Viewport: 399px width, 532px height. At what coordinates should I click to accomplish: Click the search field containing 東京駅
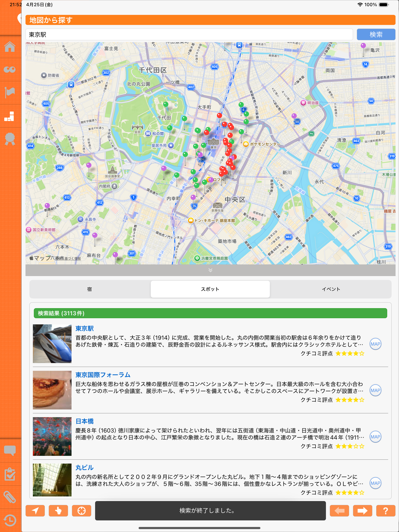[x=189, y=34]
